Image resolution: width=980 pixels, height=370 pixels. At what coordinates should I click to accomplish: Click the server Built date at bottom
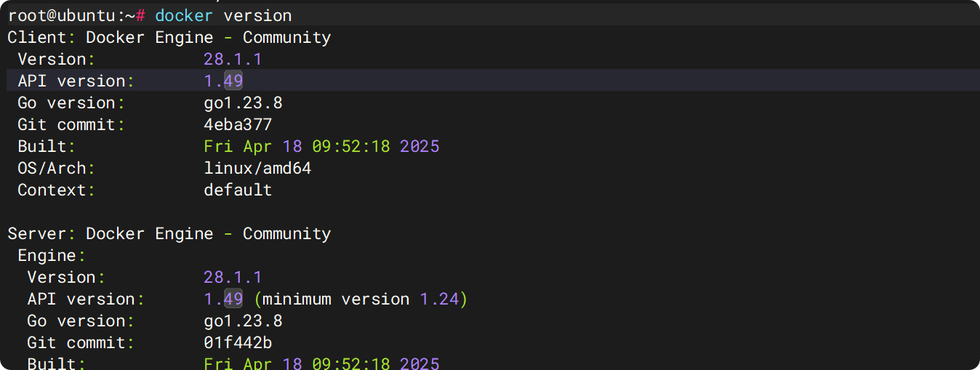tap(321, 363)
